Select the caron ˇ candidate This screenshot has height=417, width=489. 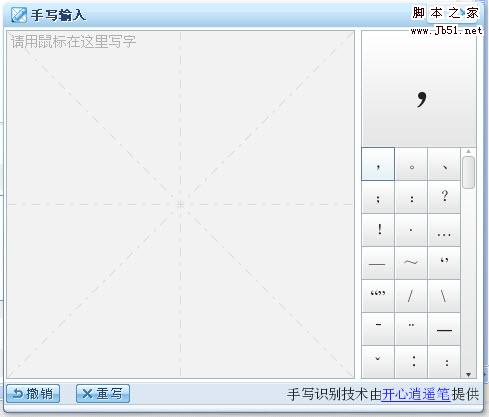(378, 362)
